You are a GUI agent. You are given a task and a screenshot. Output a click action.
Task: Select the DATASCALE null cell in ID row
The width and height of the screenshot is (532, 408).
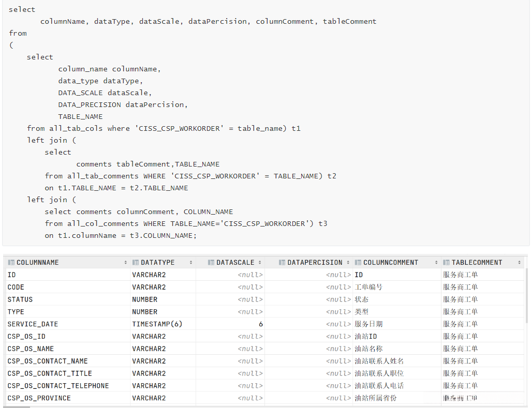point(230,275)
